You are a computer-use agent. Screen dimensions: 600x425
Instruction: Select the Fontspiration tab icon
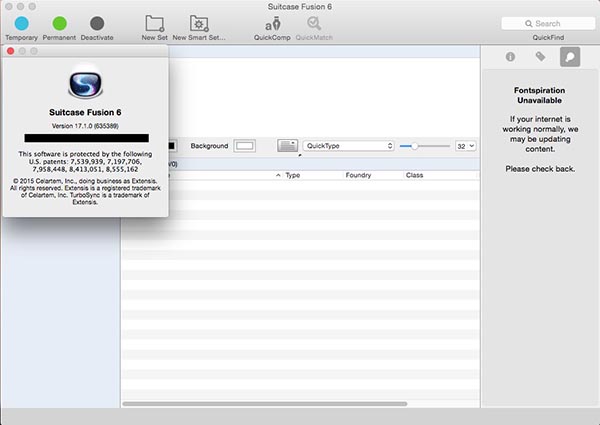coord(569,57)
